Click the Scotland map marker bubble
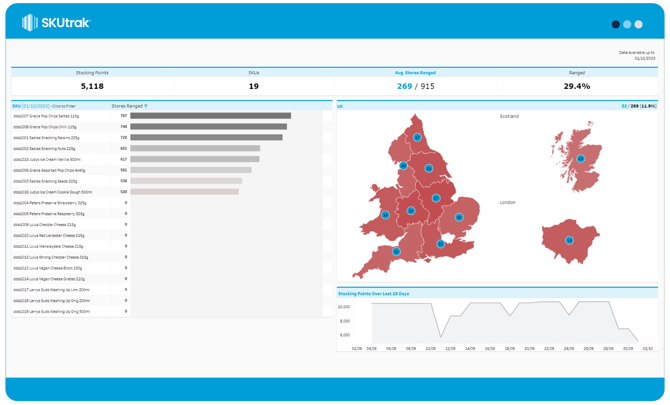Viewport: 670px width, 405px height. coord(581,158)
